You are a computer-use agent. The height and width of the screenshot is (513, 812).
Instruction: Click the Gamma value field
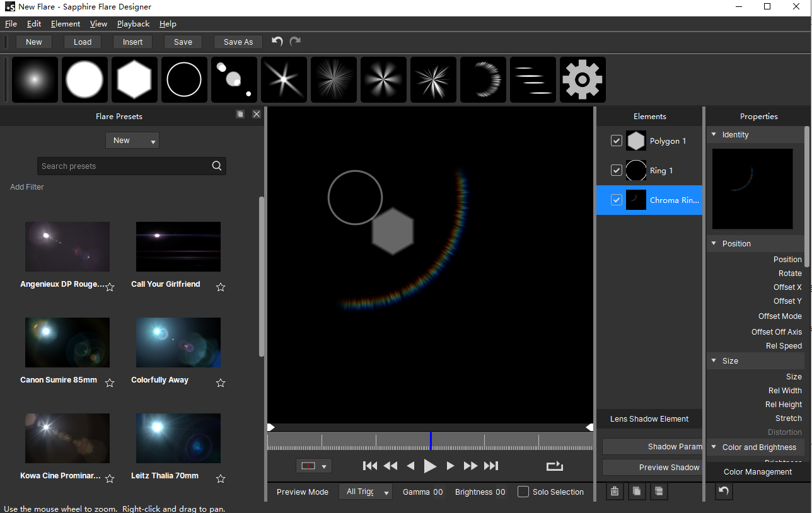pyautogui.click(x=438, y=492)
